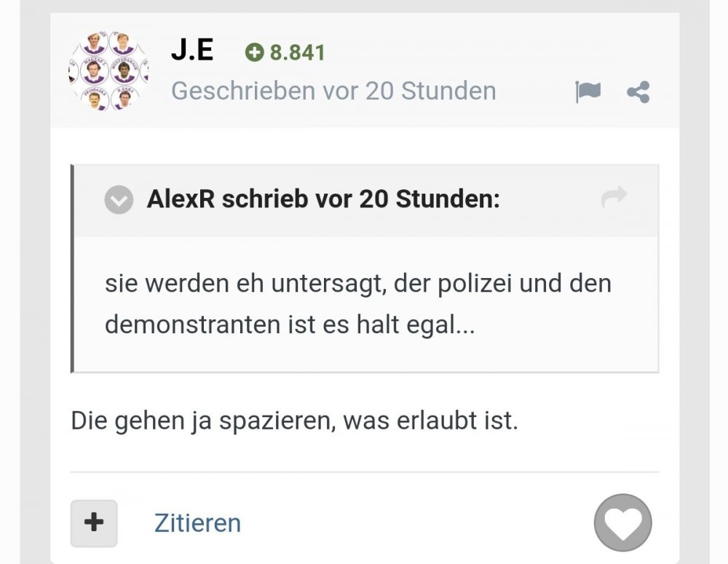This screenshot has width=728, height=564.
Task: Click AlexR schrieb vor 20 Stunden header
Action: [x=323, y=199]
